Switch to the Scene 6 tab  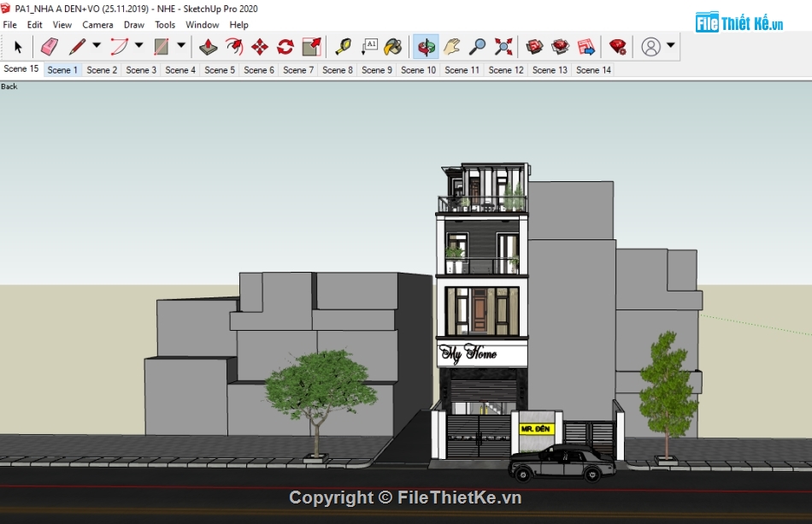[259, 70]
